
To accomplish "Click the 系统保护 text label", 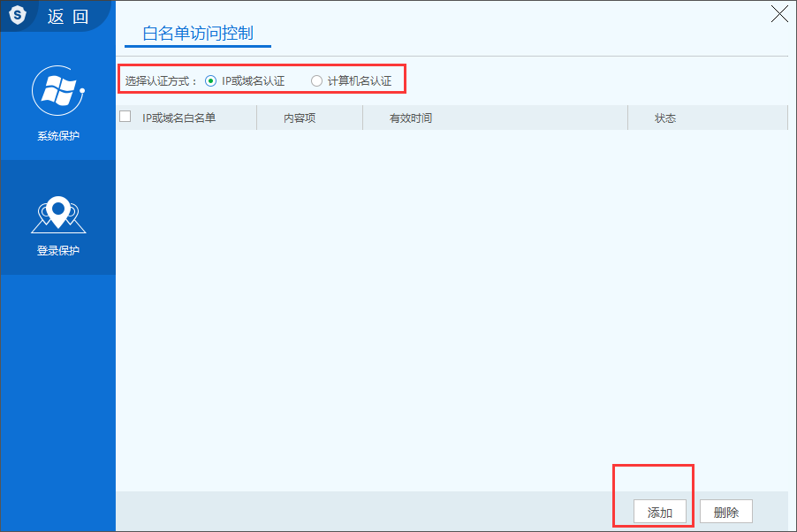I will (57, 136).
